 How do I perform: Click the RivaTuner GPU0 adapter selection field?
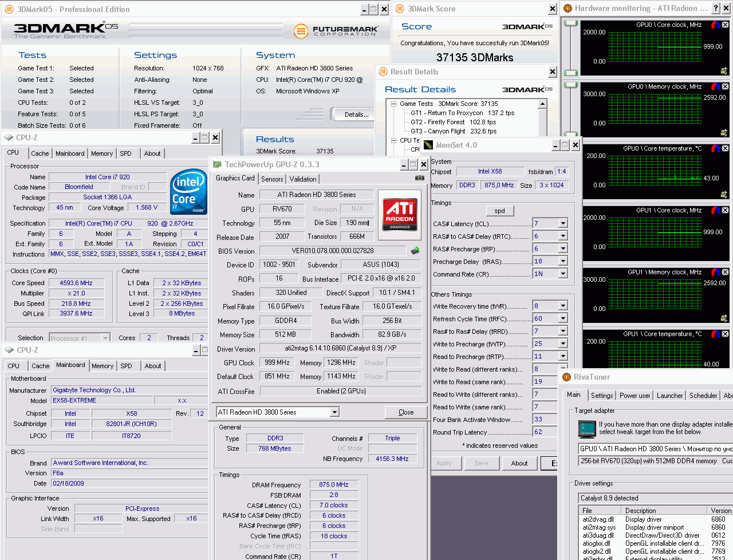[655, 449]
